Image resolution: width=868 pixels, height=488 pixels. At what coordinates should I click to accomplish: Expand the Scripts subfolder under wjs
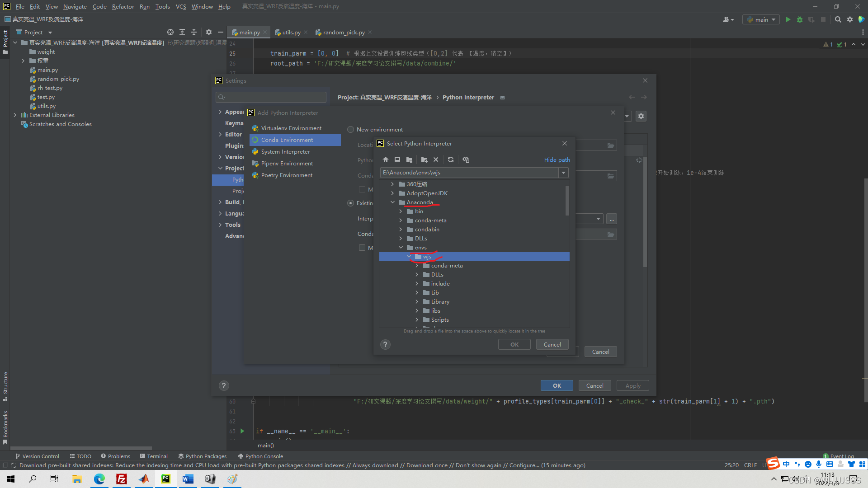point(417,319)
